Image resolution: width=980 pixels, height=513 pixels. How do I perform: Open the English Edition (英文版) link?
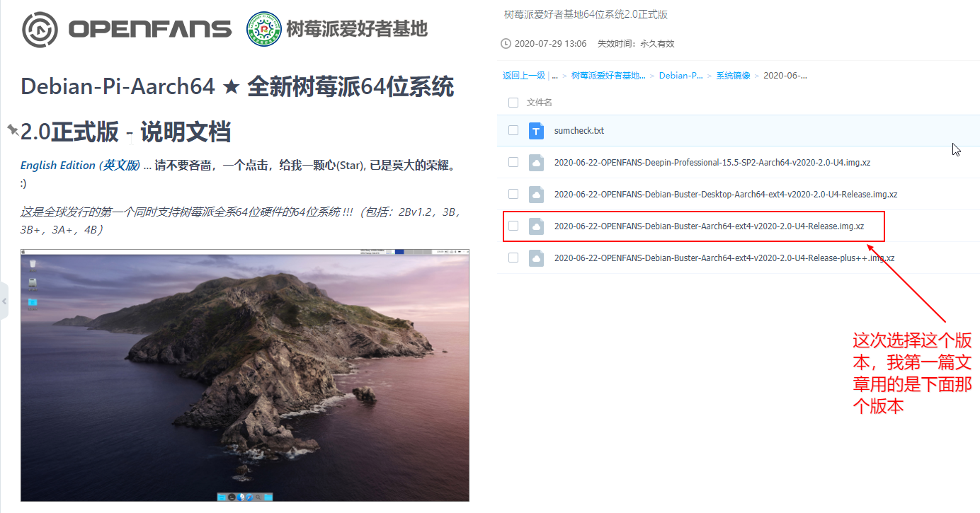(x=80, y=166)
